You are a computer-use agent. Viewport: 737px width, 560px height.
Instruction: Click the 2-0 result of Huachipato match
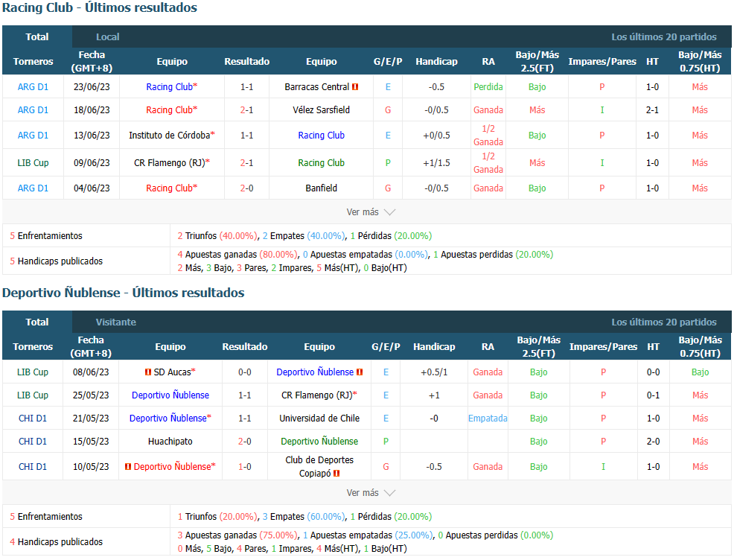click(x=244, y=442)
